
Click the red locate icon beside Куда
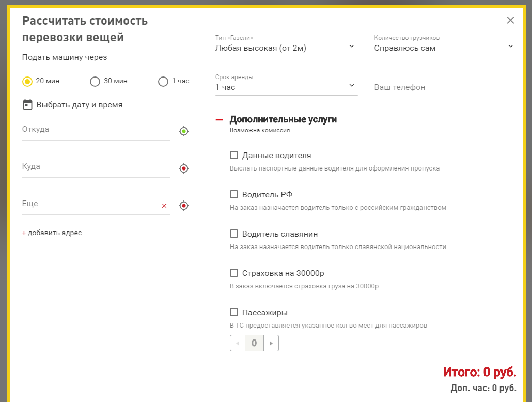(184, 168)
